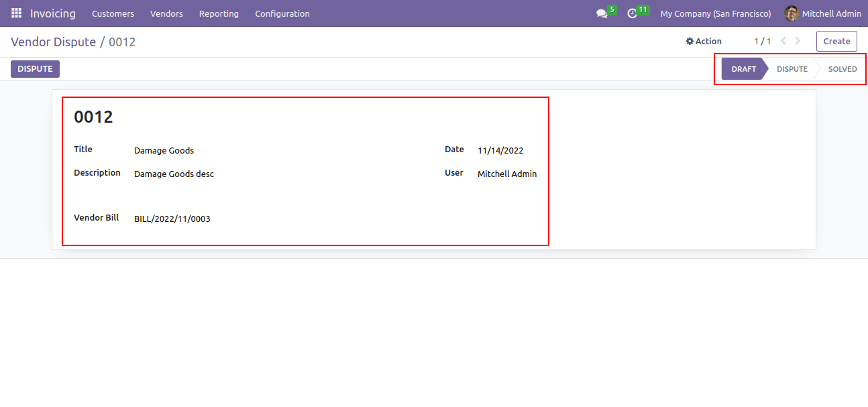The height and width of the screenshot is (407, 868).
Task: Click the 0012 record heading
Action: point(93,117)
